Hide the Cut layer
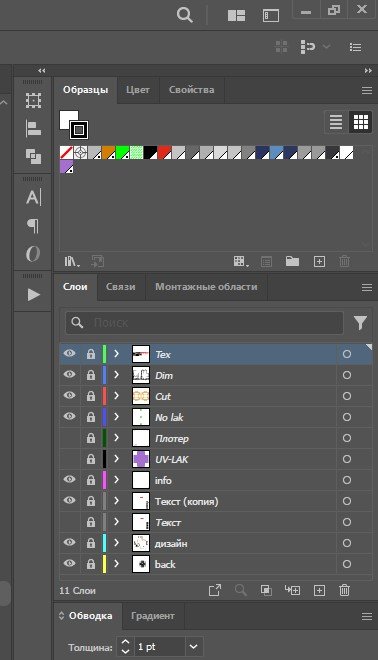The image size is (378, 660). [69, 396]
